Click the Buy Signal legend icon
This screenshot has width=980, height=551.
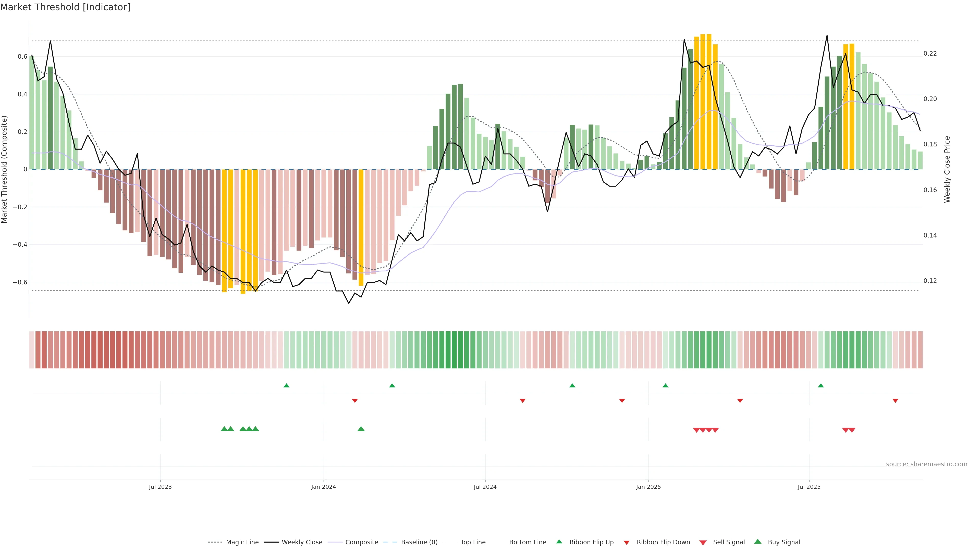coord(758,542)
